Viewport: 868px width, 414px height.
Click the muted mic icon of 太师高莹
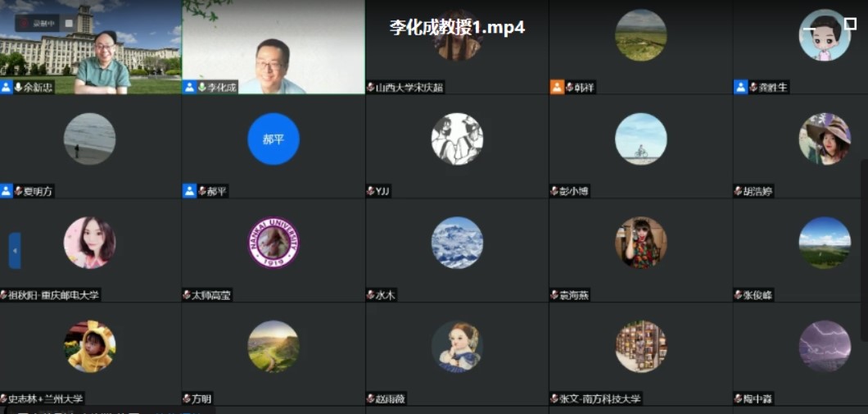(x=187, y=295)
